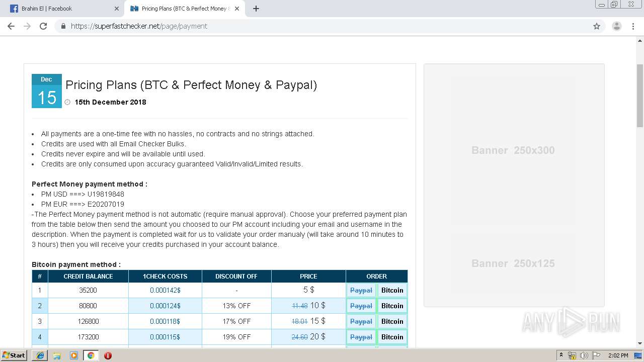This screenshot has height=362, width=644.
Task: Reload the current page
Action: pyautogui.click(x=43, y=26)
